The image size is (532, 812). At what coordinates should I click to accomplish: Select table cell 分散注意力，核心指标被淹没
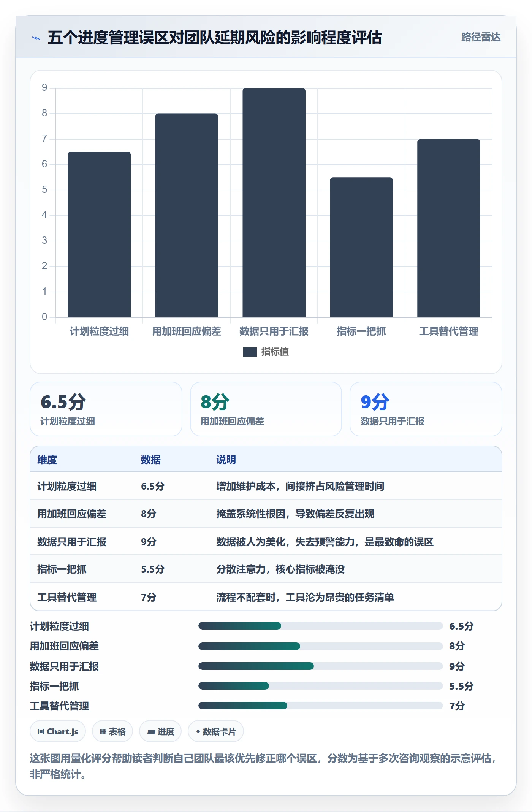280,569
